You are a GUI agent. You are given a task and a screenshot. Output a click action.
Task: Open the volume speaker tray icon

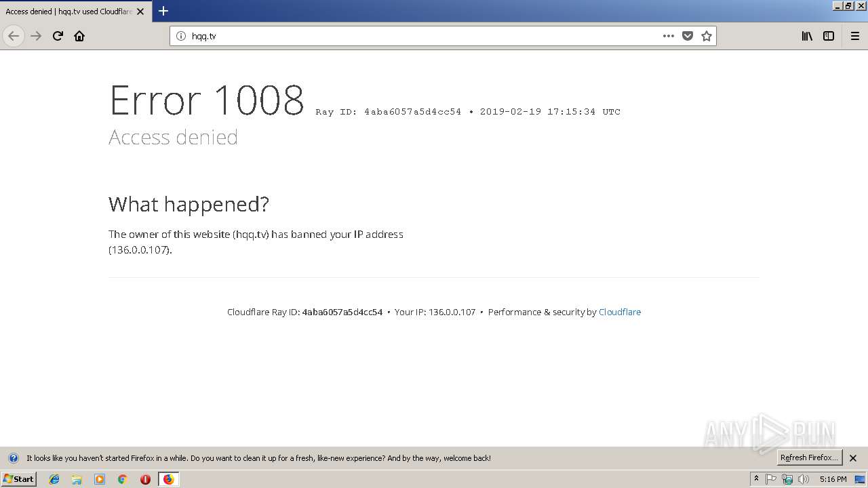click(804, 479)
